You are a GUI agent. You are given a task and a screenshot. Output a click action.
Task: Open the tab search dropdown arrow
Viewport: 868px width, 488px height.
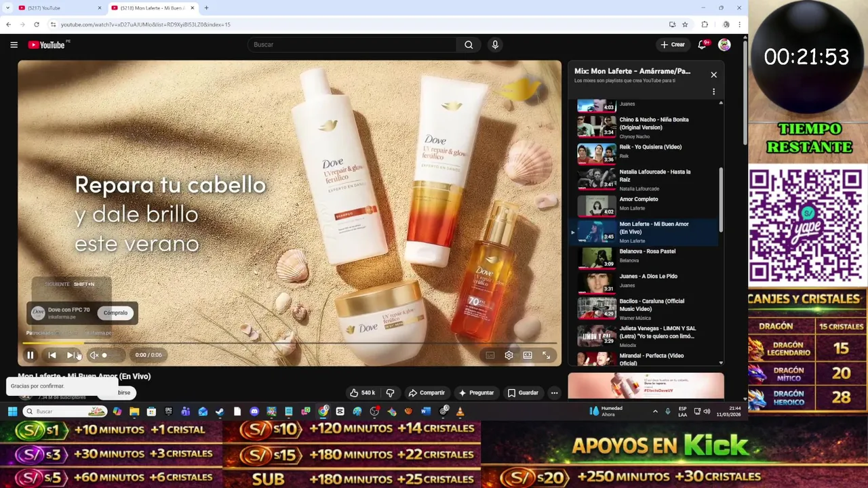(7, 7)
